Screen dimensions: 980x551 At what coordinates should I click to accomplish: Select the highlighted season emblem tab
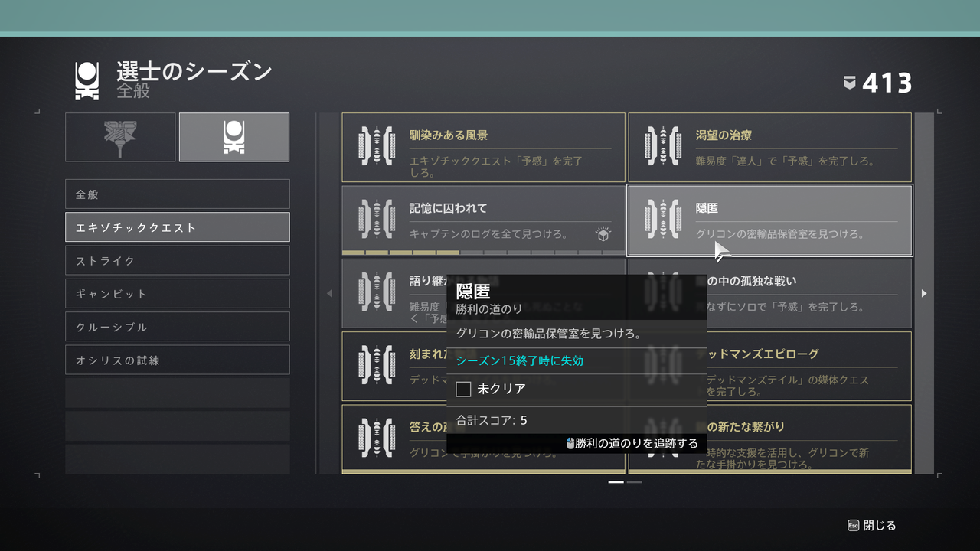click(234, 137)
